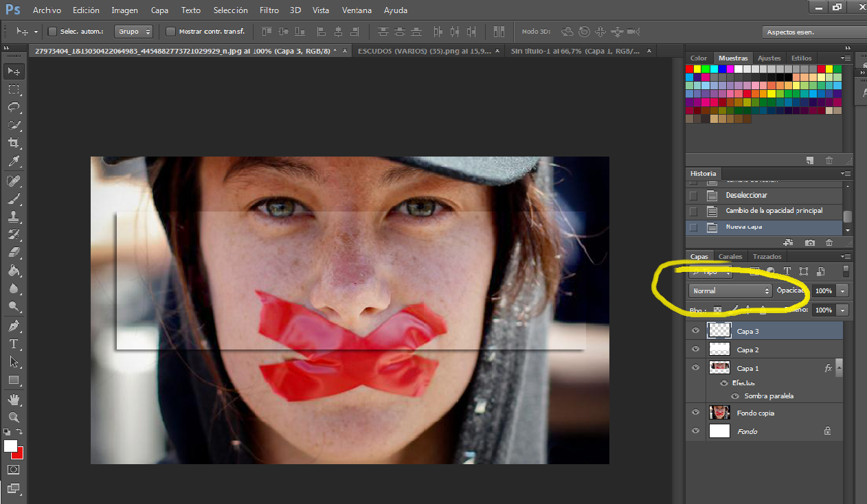Enable Mostrar contr. transf. checkbox
Screen dimensions: 867x504
pos(171,32)
